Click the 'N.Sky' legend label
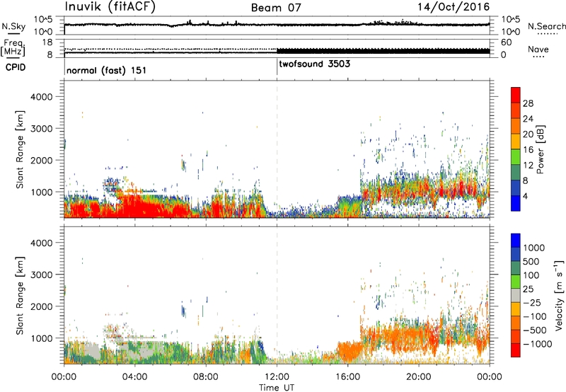The width and height of the screenshot is (566, 392). click(x=13, y=26)
